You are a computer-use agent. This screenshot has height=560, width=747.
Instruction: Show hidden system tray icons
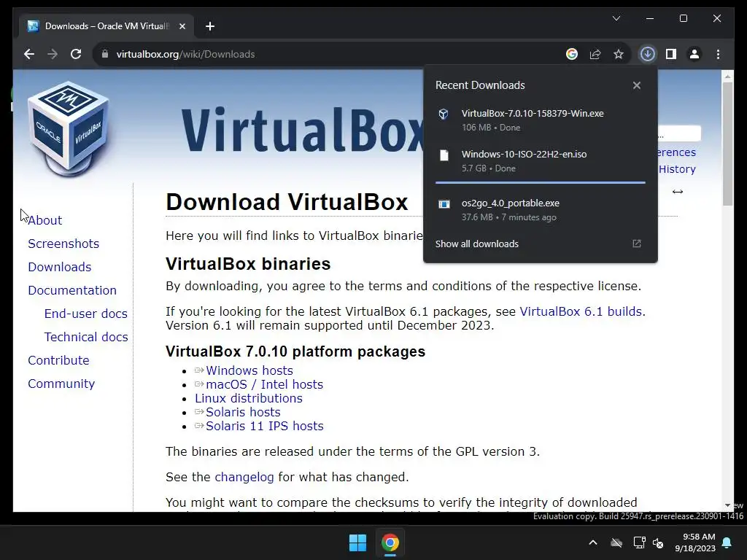[593, 542]
